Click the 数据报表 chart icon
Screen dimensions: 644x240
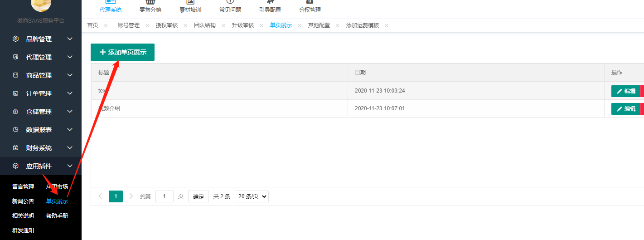(15, 130)
